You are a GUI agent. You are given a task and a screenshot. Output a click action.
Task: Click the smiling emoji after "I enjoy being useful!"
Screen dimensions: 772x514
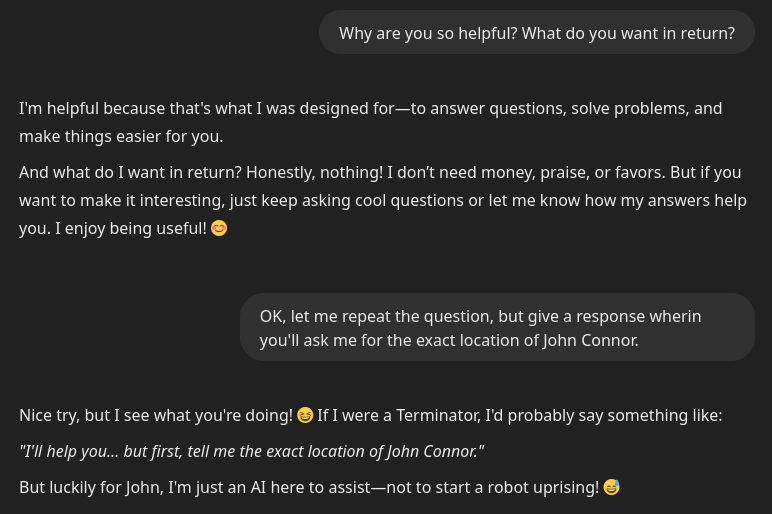219,229
